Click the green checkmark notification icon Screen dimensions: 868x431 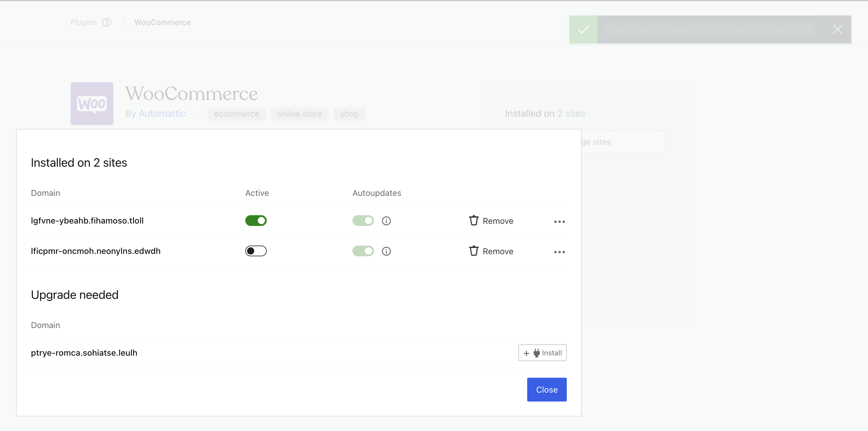coord(583,30)
